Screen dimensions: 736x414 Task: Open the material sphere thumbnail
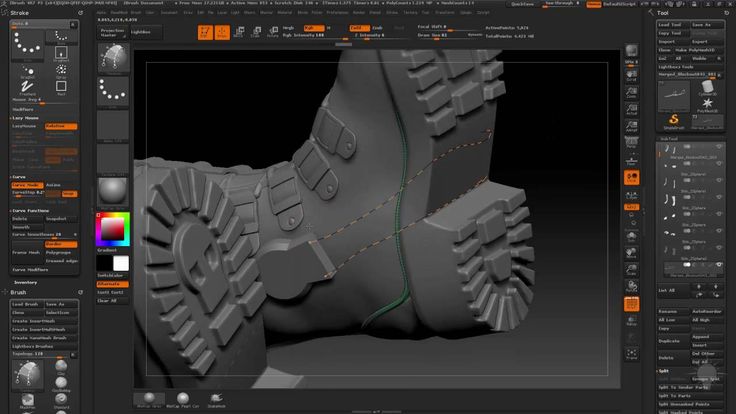click(x=113, y=190)
